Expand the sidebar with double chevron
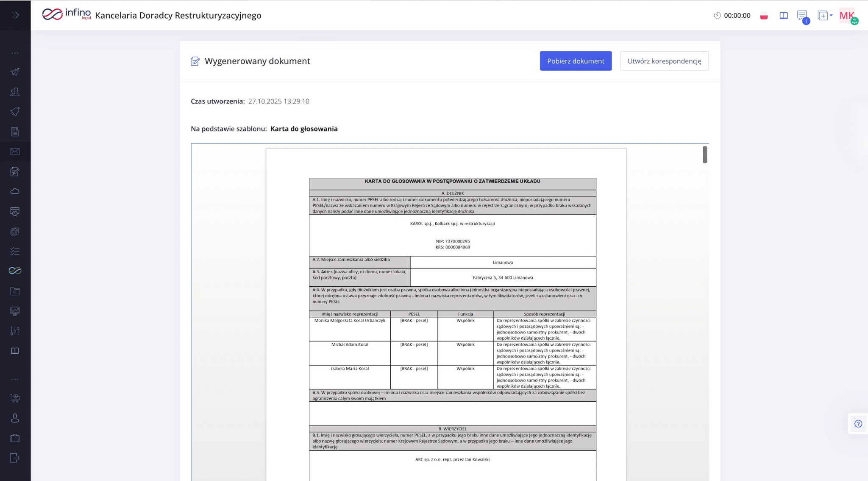 coord(16,15)
